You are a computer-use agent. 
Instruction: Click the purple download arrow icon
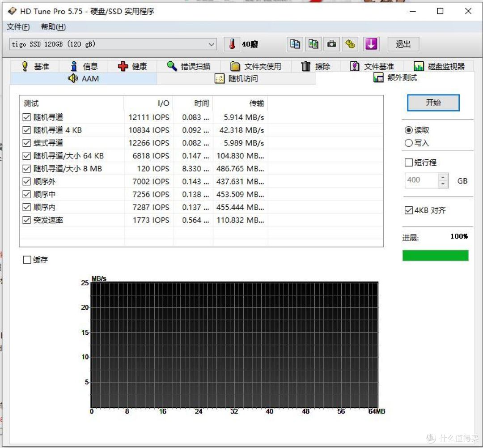point(371,44)
